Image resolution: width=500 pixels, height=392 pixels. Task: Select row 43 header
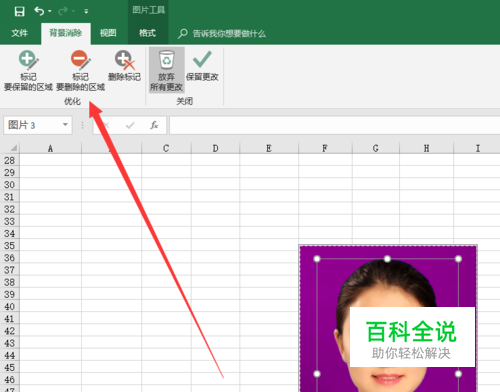tap(10, 343)
